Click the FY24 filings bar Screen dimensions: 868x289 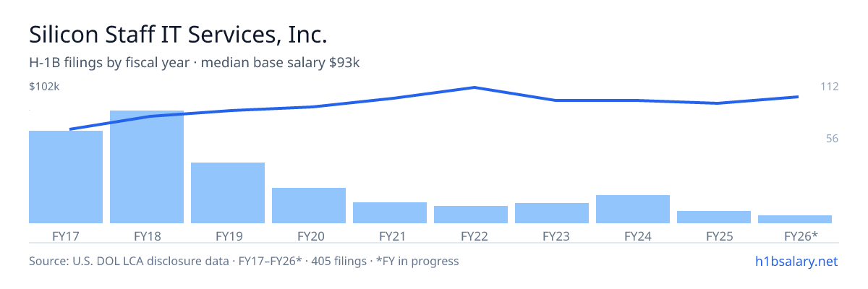click(633, 209)
